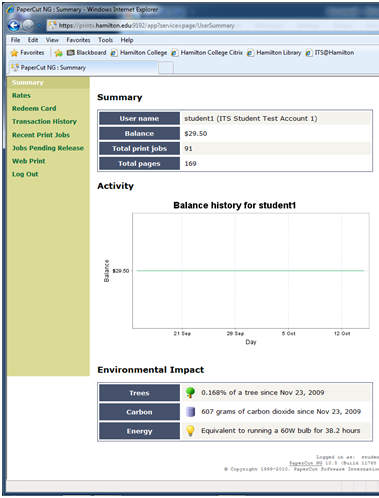This screenshot has width=379, height=498.
Task: Click the address bar URL field
Action: [x=213, y=26]
